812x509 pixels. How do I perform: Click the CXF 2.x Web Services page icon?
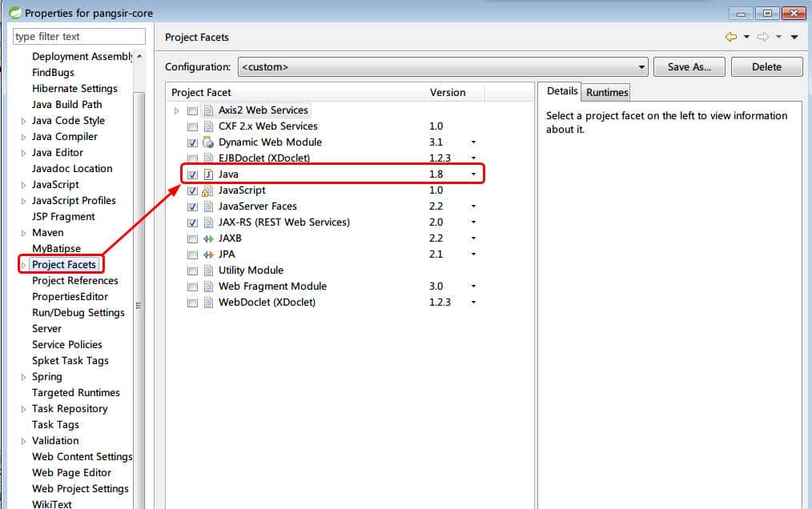(x=208, y=126)
